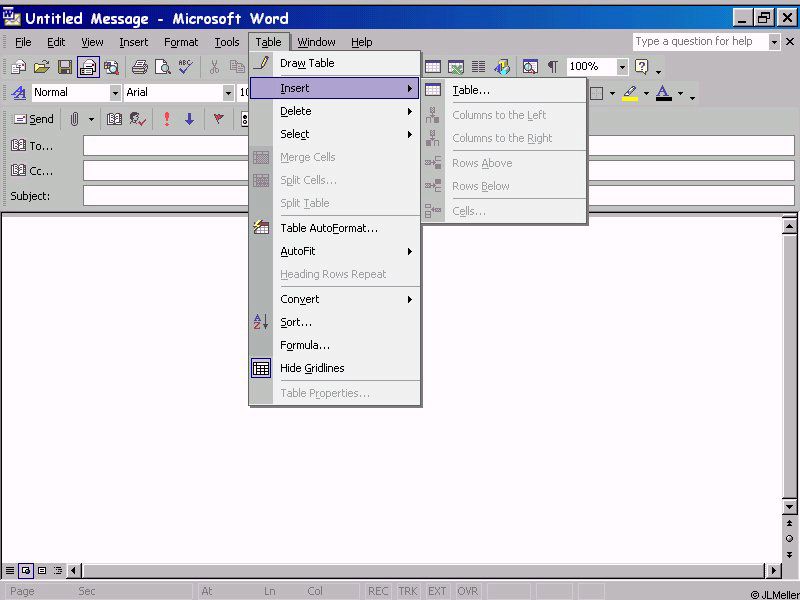Click the New E-mail Message icon
The width and height of the screenshot is (800, 600).
(19, 67)
